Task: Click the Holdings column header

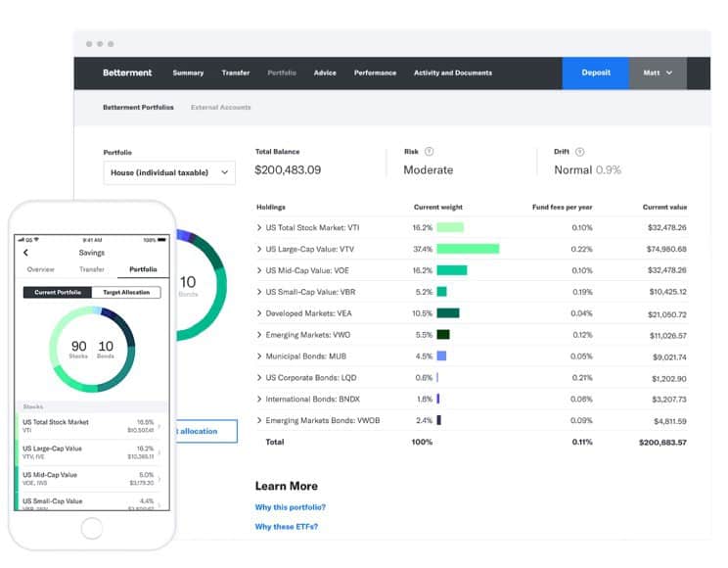Action: 271,208
